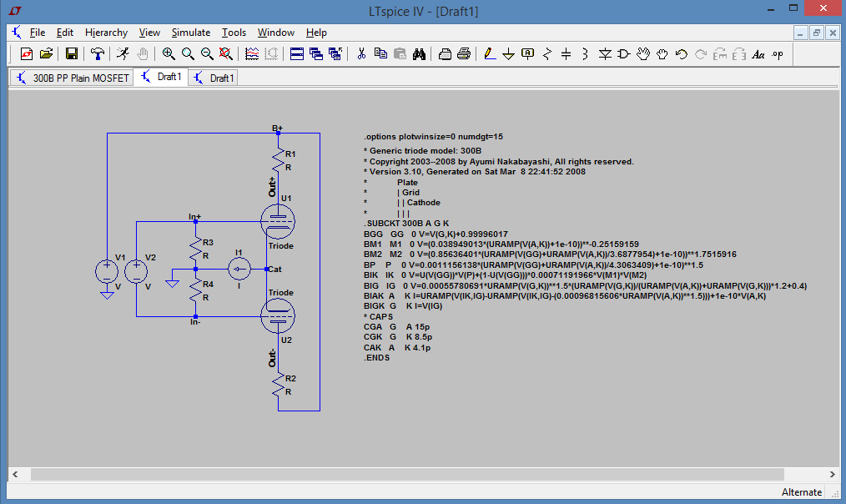Open the Tools menu
The height and width of the screenshot is (504, 846).
[x=234, y=33]
